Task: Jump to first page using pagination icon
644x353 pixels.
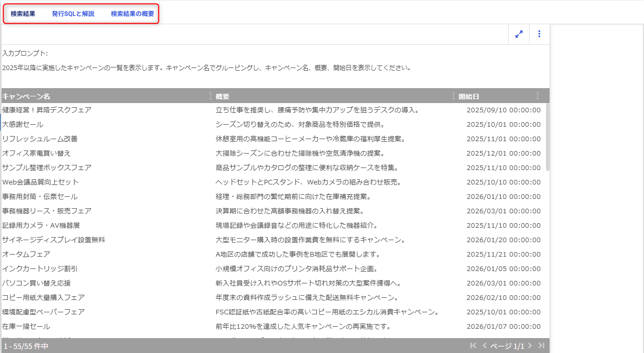Action: 473,346
